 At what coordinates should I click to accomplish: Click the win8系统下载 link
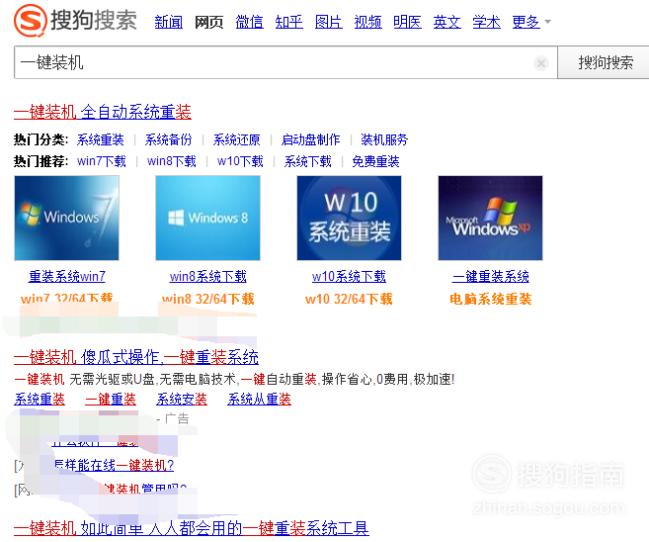pos(208,277)
